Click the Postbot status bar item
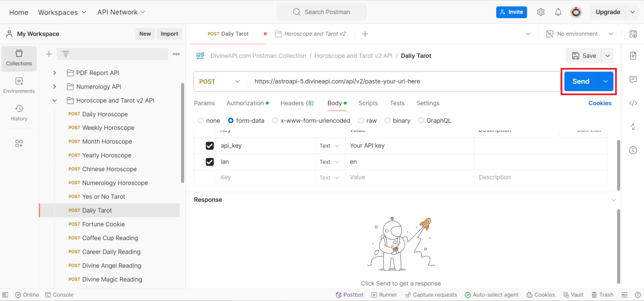Viewport: 644px width, 301px height. pos(350,295)
